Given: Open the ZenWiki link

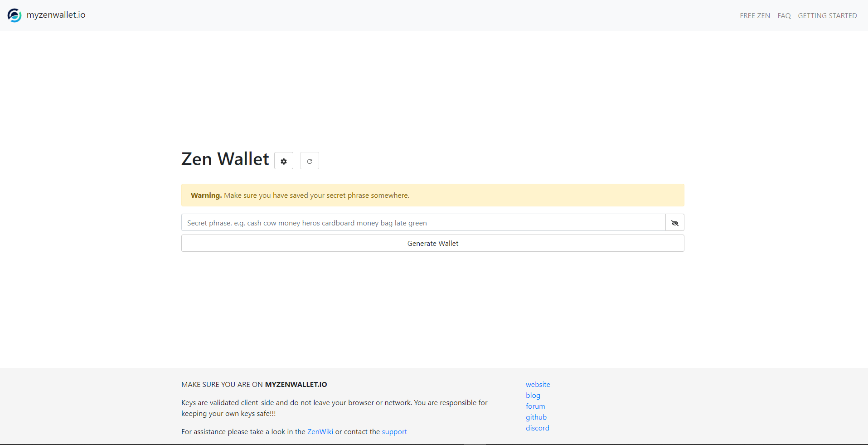Looking at the screenshot, I should pos(320,432).
